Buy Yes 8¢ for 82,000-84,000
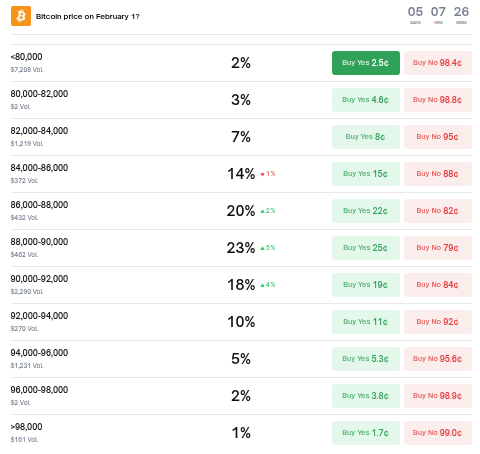This screenshot has width=480, height=454. tap(366, 137)
